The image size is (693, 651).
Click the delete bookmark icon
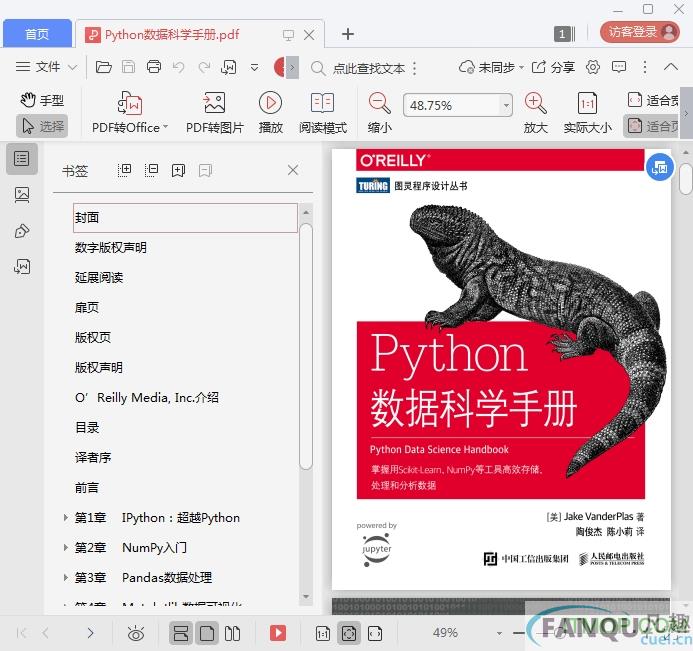[x=205, y=170]
